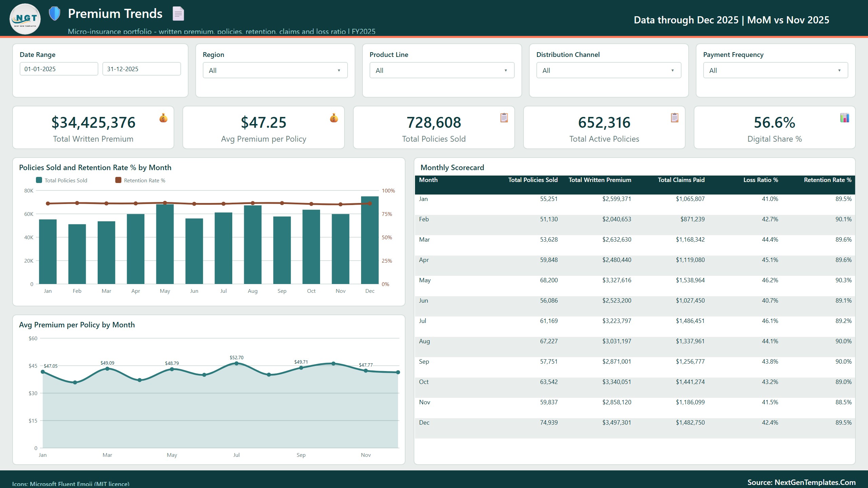Click the Total Active Policies value 652,316
The image size is (868, 488).
tap(604, 122)
